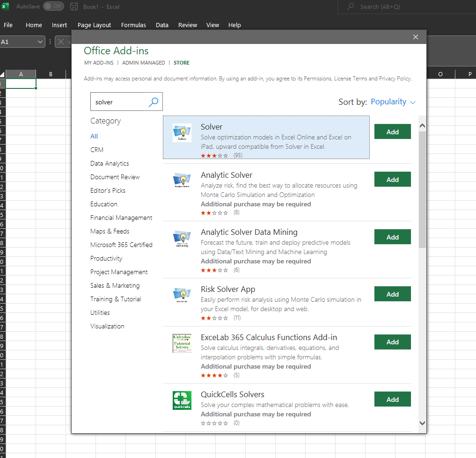The width and height of the screenshot is (476, 458).
Task: Add Analytic Solver Data Mining add-in
Action: click(x=393, y=237)
